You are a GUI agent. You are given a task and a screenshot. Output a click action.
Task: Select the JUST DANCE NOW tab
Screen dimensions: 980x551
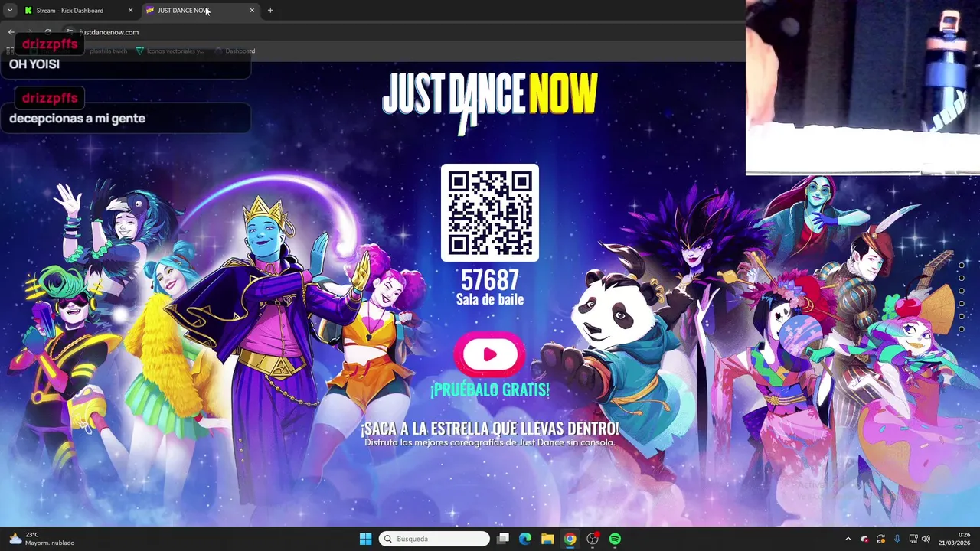click(201, 11)
